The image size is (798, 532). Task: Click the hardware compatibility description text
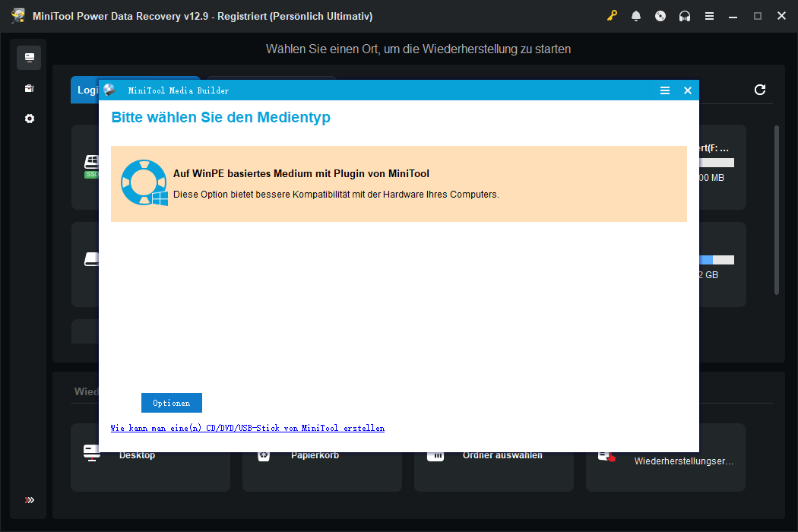[336, 195]
